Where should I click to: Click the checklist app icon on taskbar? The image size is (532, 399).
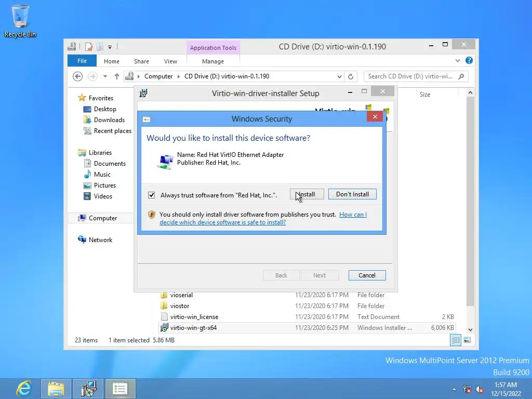[120, 389]
